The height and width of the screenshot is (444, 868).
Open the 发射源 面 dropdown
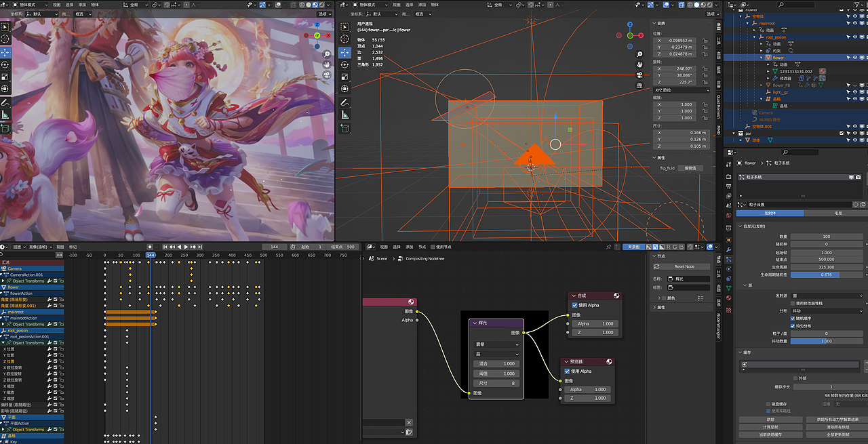[x=827, y=296]
